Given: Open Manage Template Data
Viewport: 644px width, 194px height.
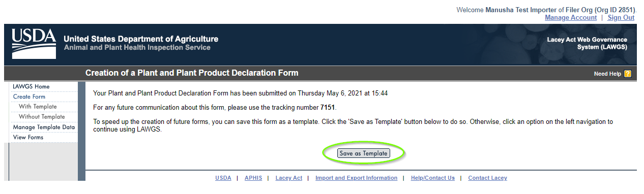Looking at the screenshot, I should tap(44, 127).
